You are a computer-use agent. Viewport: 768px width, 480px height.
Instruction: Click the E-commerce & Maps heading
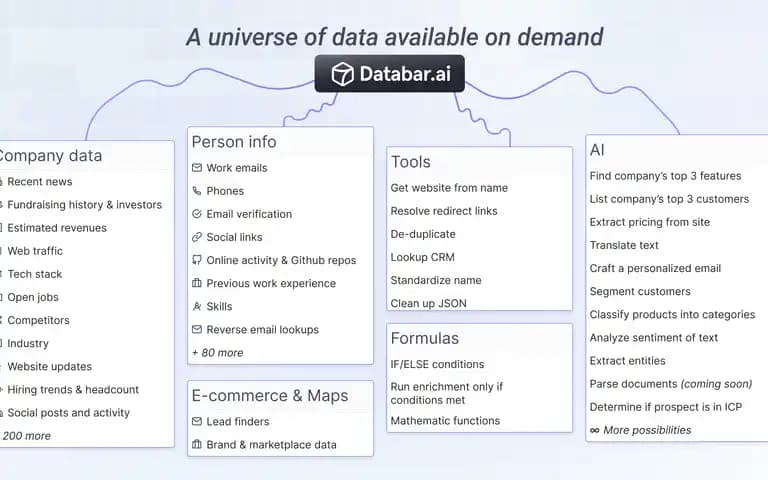(x=270, y=396)
